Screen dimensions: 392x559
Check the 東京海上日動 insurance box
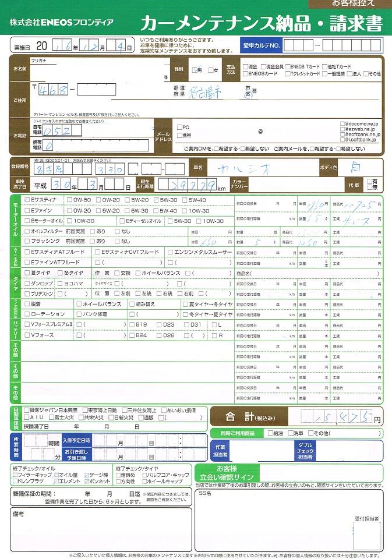point(85,411)
